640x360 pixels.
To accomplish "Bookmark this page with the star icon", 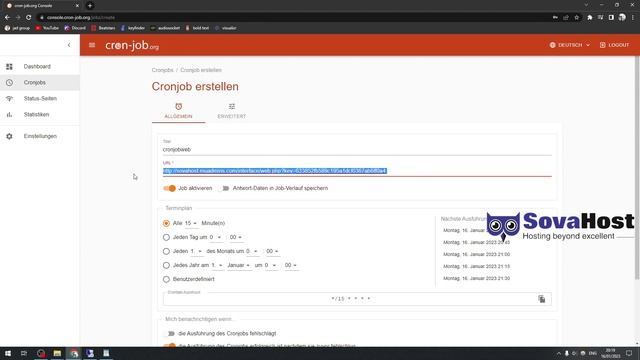I will coord(576,18).
